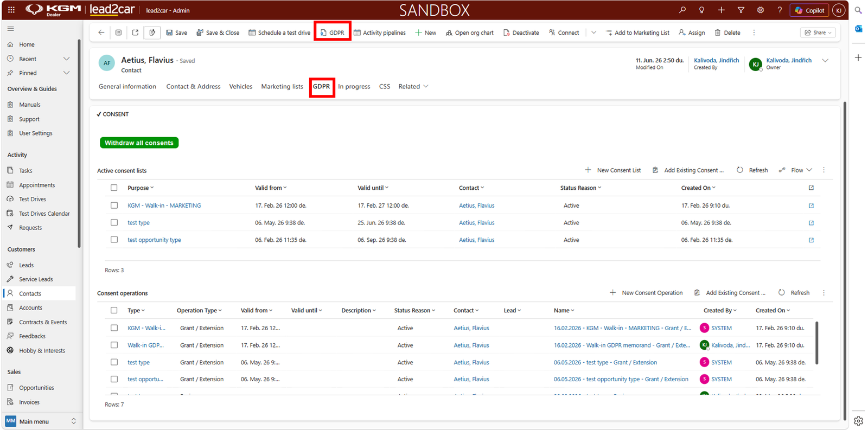Click more options for Consent operations grid
The height and width of the screenshot is (430, 868).
[824, 293]
